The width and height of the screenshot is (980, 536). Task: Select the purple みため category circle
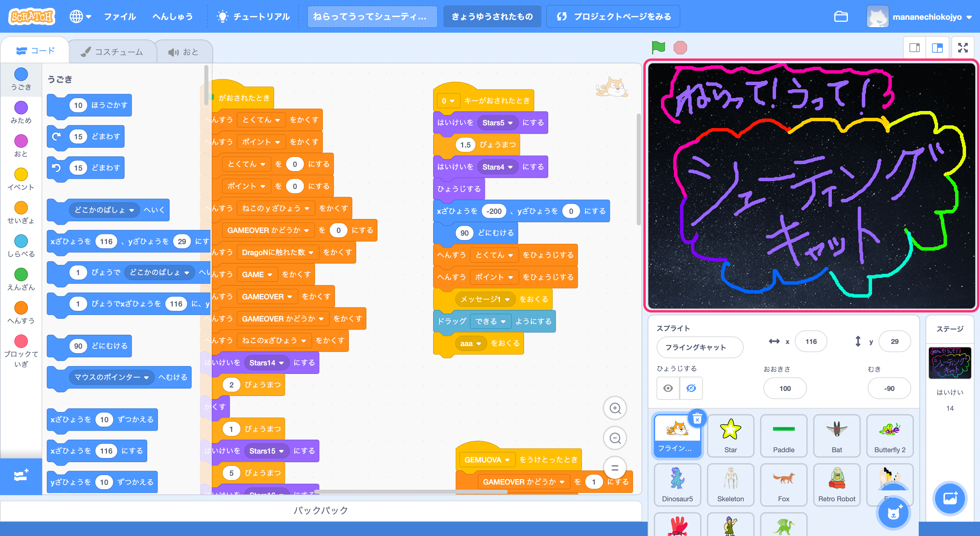click(21, 108)
